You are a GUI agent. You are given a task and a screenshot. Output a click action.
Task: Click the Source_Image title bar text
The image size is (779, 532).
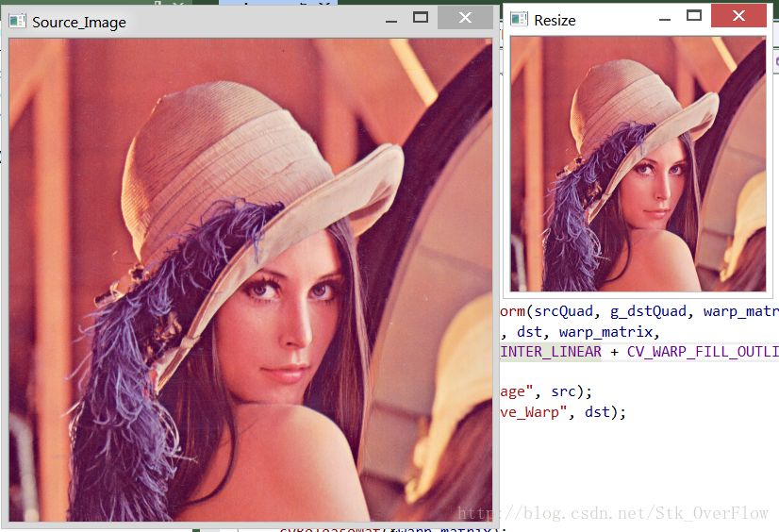(x=79, y=23)
